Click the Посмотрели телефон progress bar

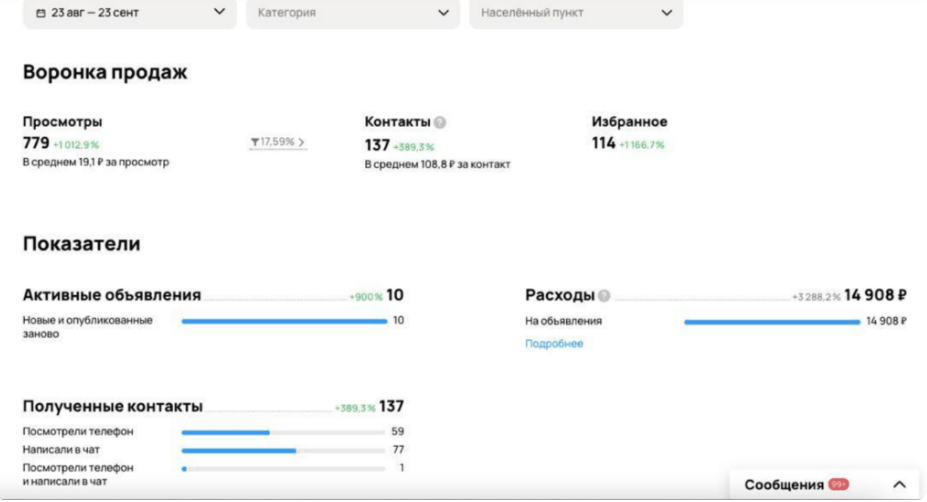pos(284,432)
